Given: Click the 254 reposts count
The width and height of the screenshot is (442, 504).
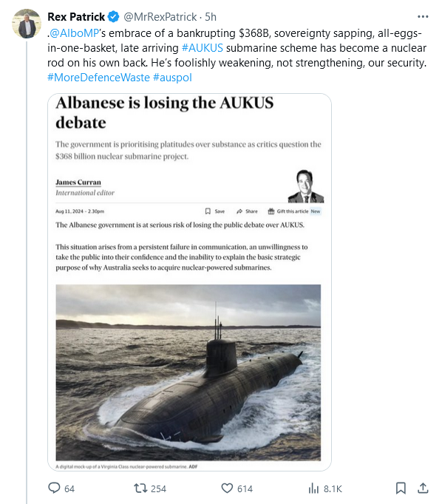Looking at the screenshot, I should click(x=158, y=489).
